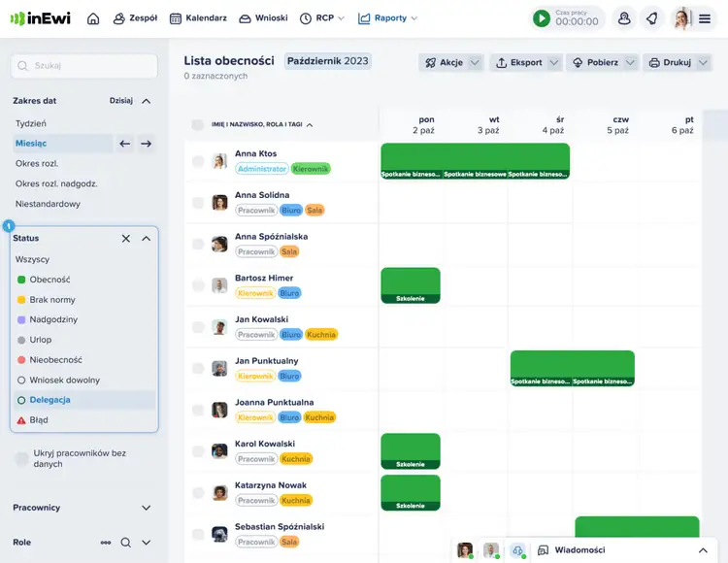728x563 pixels.
Task: Go to previous month with left arrow
Action: coord(124,144)
